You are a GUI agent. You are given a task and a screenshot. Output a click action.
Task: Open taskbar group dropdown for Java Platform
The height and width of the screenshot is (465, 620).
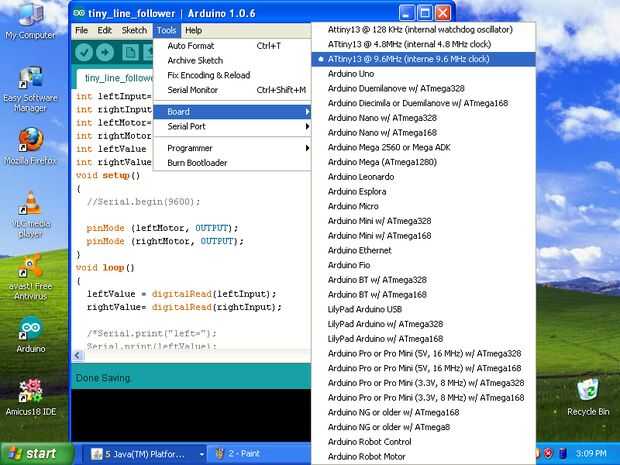pyautogui.click(x=201, y=454)
